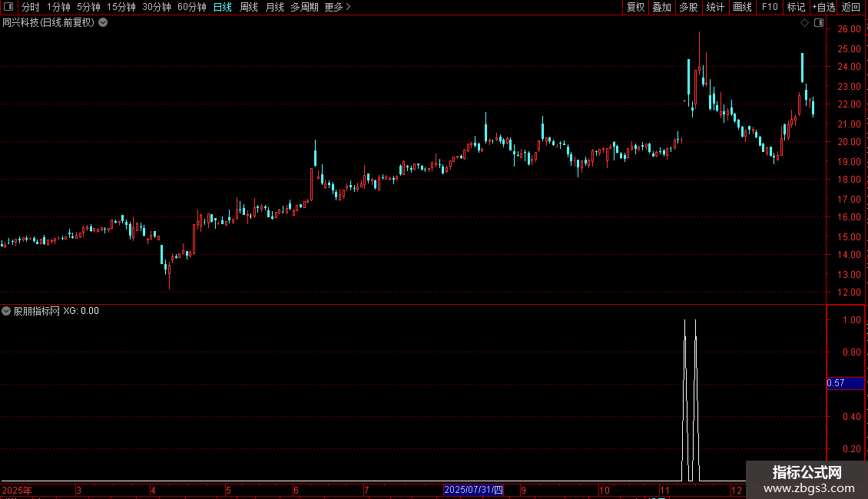Open the 多周期 multi-period view
868x499 pixels.
pos(304,7)
